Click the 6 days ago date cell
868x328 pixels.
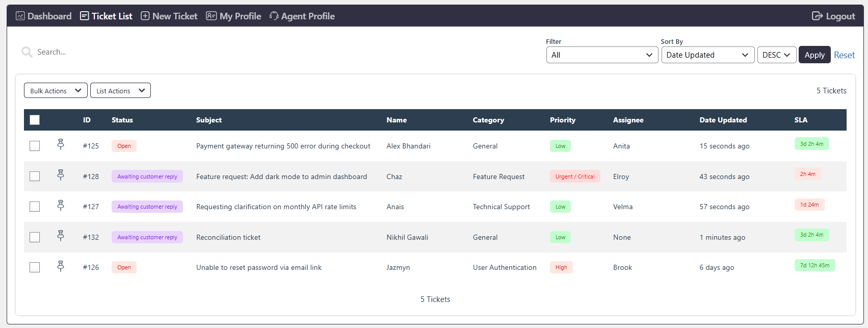click(717, 267)
